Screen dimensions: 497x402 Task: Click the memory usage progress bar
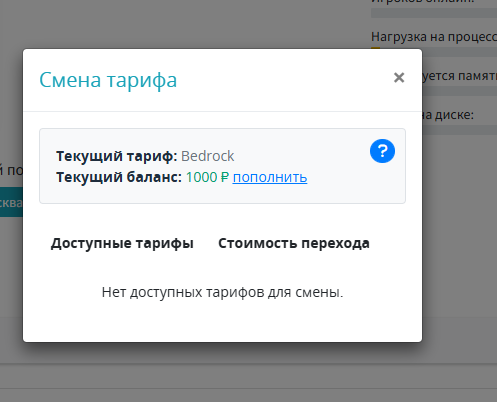click(459, 91)
